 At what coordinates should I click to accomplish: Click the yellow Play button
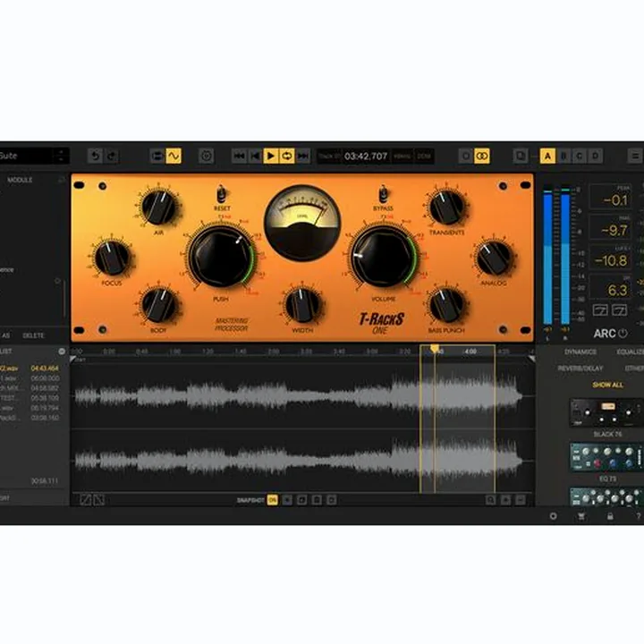point(271,156)
